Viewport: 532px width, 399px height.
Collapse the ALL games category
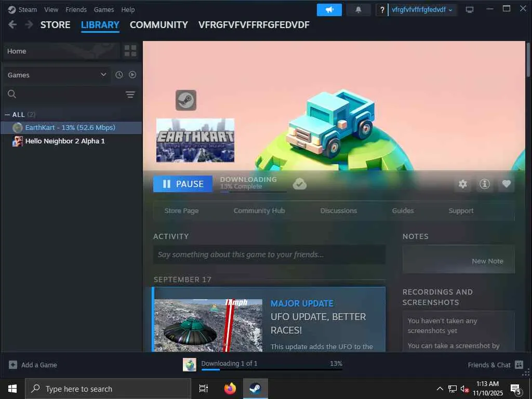click(7, 115)
